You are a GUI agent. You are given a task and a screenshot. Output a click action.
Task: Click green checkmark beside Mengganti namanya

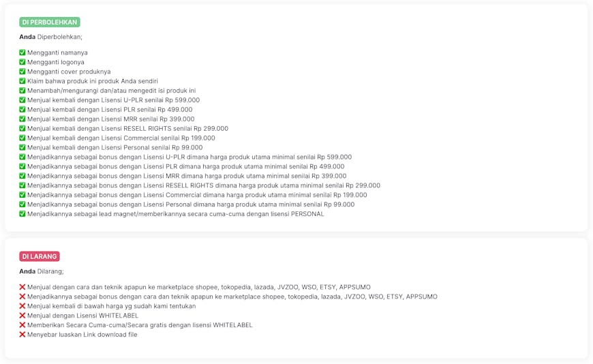click(x=22, y=52)
